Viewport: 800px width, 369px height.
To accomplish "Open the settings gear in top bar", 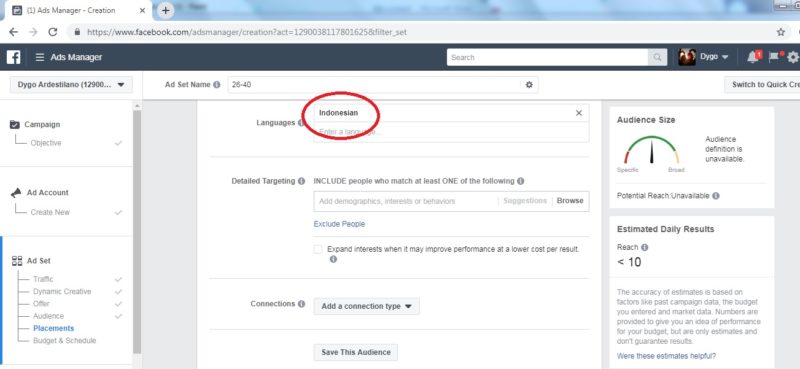I will click(793, 57).
